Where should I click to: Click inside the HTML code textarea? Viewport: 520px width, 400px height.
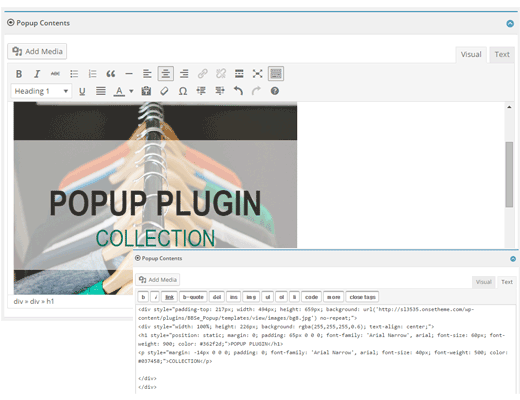point(325,349)
